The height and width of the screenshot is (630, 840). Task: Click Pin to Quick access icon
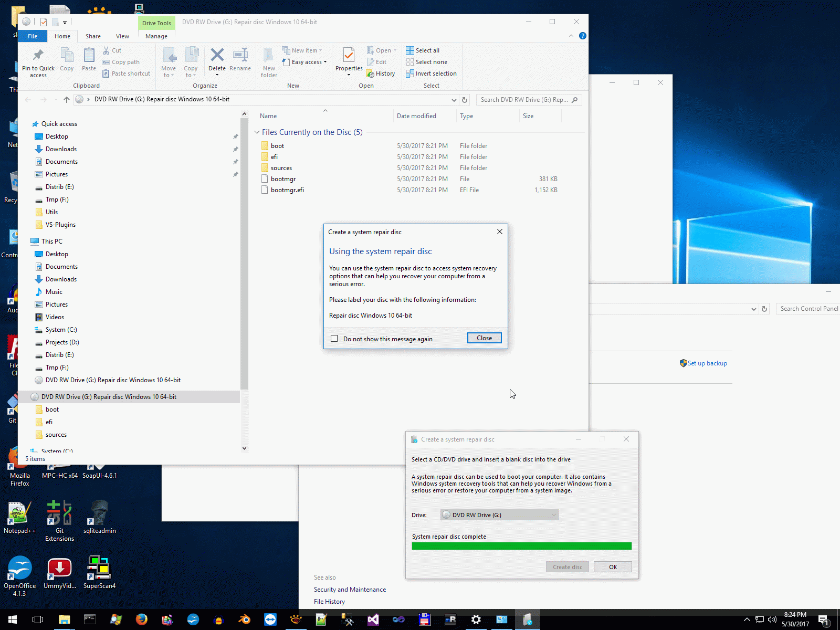38,55
